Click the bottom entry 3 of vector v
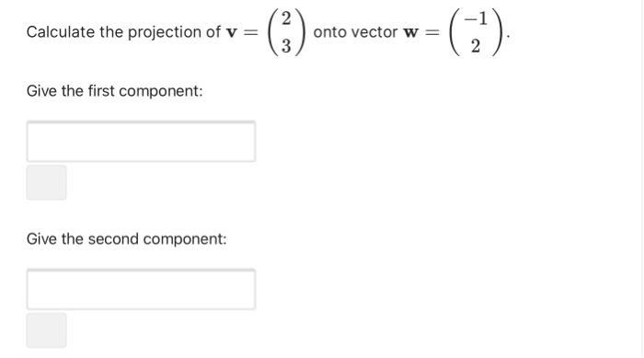 click(x=286, y=46)
